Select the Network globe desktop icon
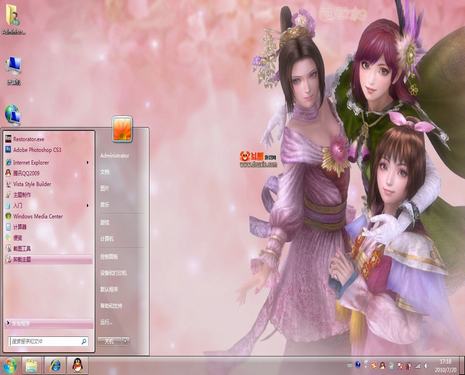The image size is (465, 375). pos(13,115)
